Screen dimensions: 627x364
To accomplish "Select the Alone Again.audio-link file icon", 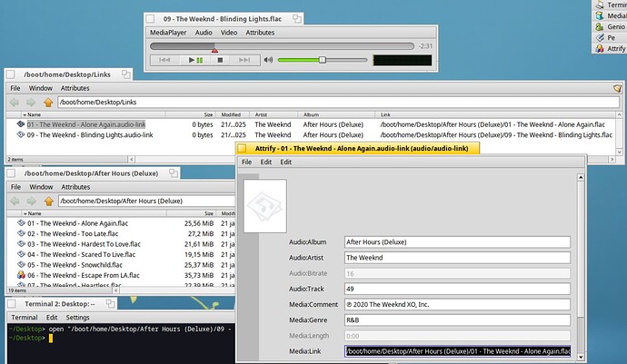I will point(21,124).
